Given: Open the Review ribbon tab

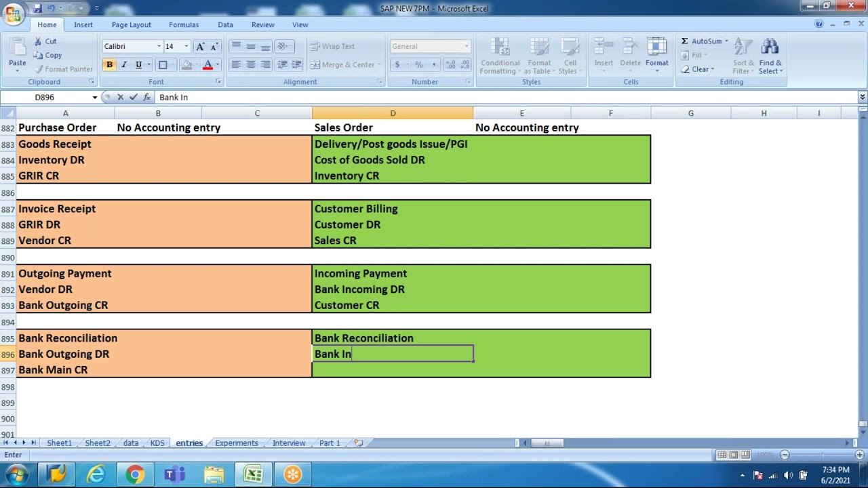Looking at the screenshot, I should (x=263, y=24).
